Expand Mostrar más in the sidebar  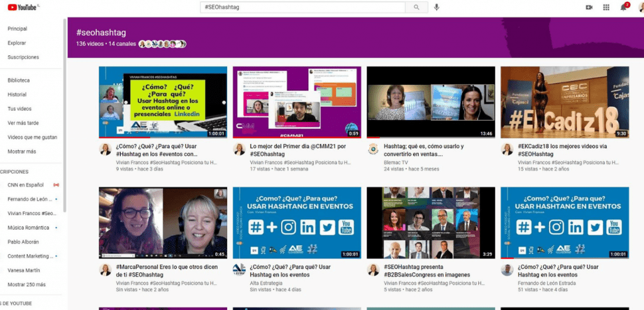coord(22,152)
